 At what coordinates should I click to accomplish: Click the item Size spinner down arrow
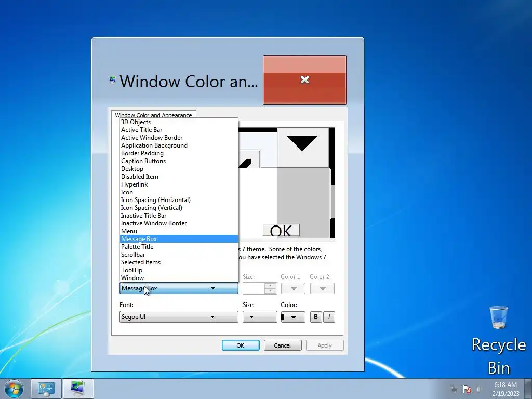coord(270,291)
